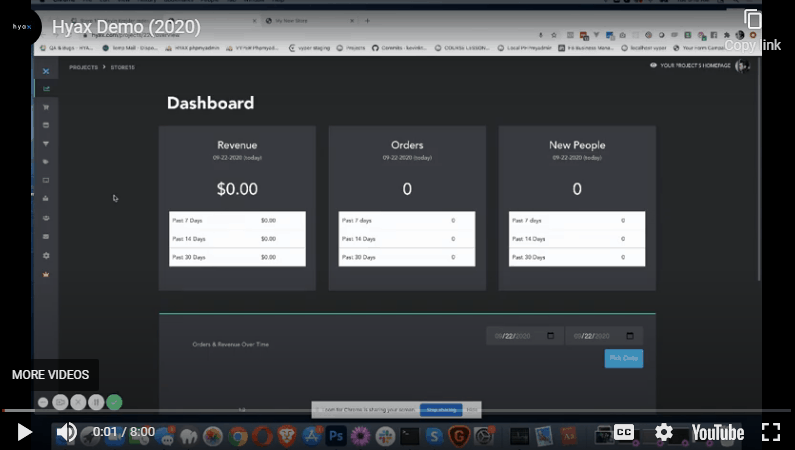Toggle closed captions with the CC button
795x450 pixels.
point(624,432)
